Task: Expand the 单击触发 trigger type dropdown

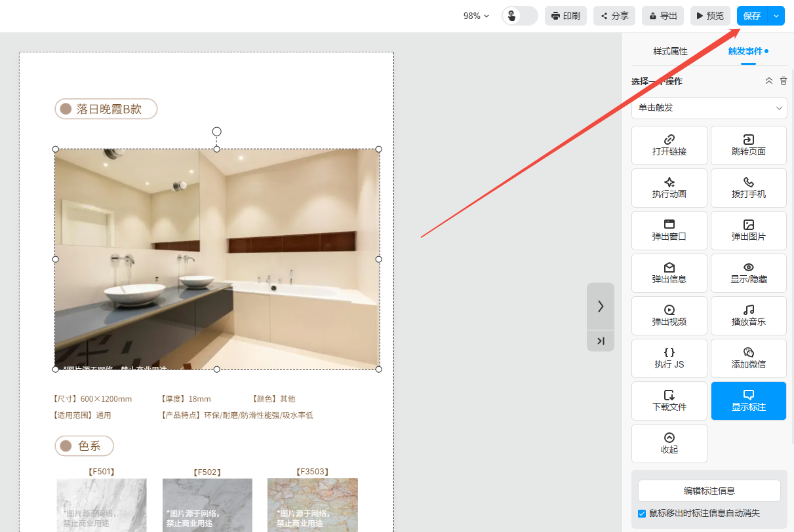Action: pos(709,108)
